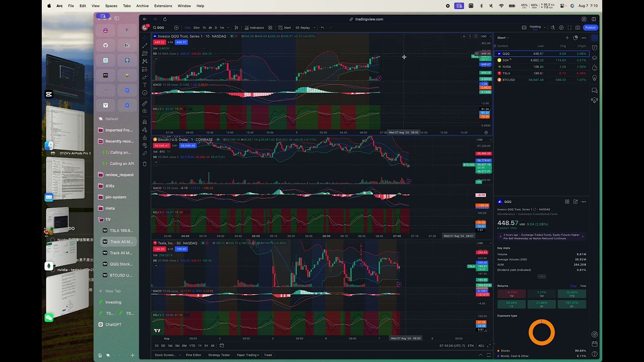Select the trend line drawing tool
The height and width of the screenshot is (362, 644).
[x=145, y=45]
